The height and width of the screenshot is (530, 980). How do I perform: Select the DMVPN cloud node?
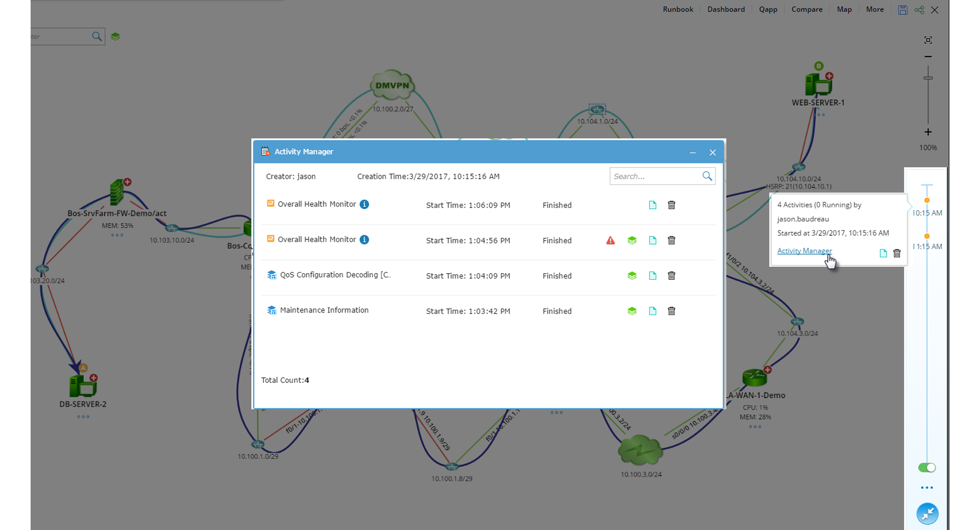coord(392,85)
